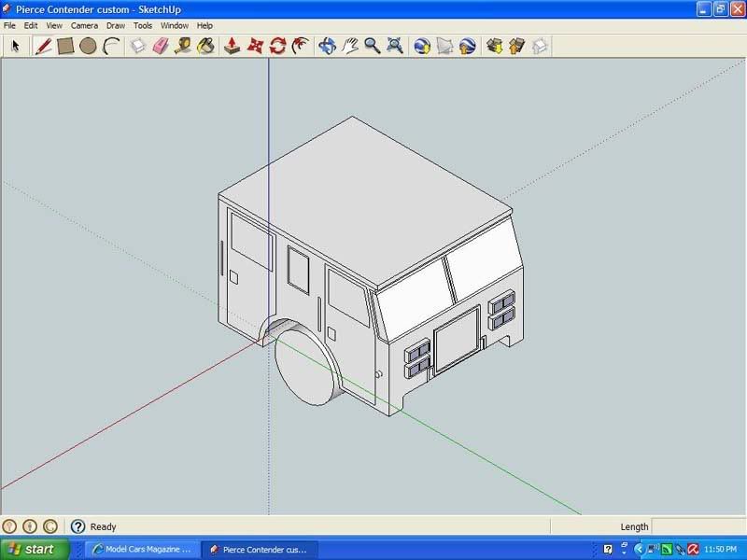The width and height of the screenshot is (747, 560).
Task: Pick the pink Eraser tool
Action: (160, 46)
